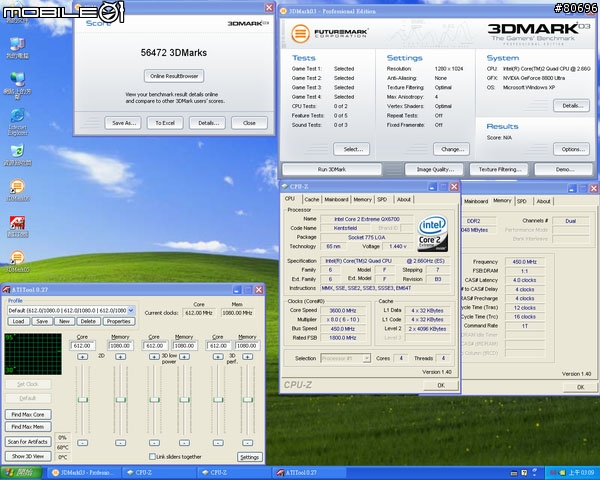The width and height of the screenshot is (600, 480).
Task: Click minus below 3D perf Memory slider
Action: pyautogui.click(x=248, y=443)
